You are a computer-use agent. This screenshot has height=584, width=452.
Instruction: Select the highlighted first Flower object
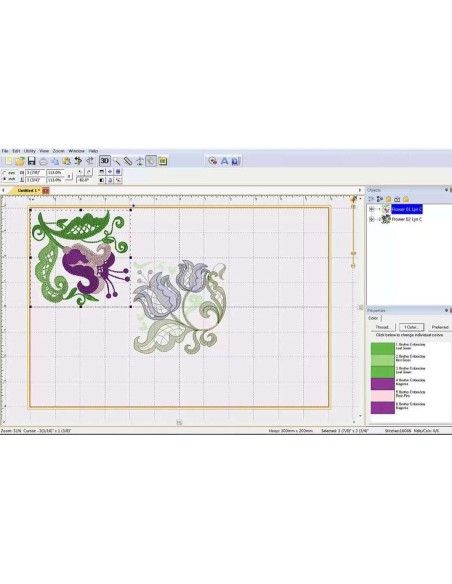407,210
